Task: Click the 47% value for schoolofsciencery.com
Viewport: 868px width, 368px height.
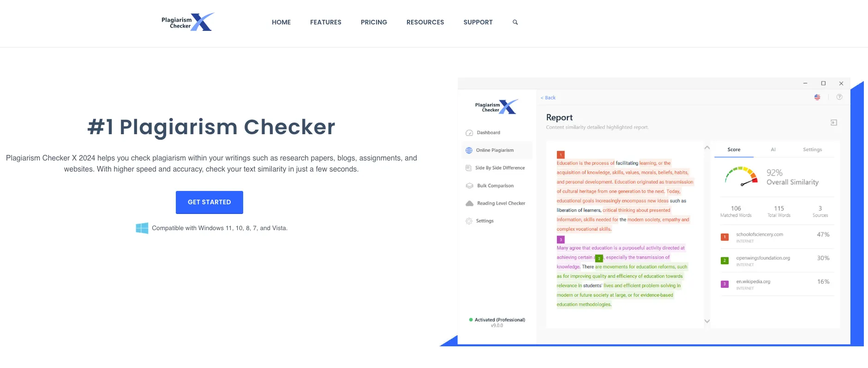Action: [823, 235]
